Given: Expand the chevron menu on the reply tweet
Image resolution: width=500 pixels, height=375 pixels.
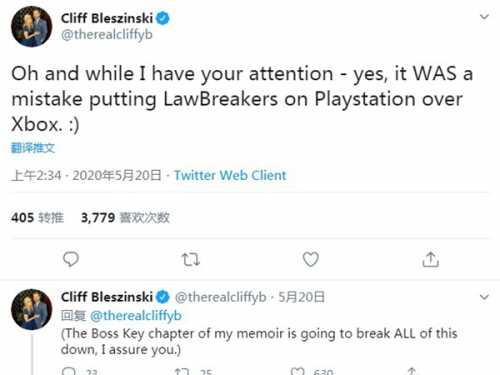Looking at the screenshot, I should point(484,296).
